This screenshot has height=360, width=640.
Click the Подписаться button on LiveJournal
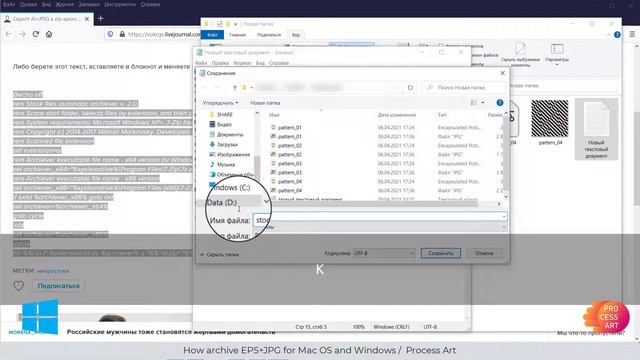click(x=59, y=286)
